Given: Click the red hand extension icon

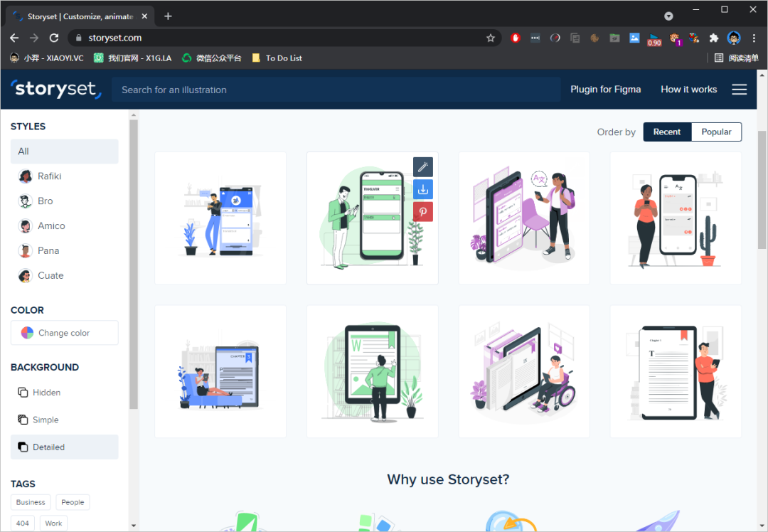Looking at the screenshot, I should point(516,38).
